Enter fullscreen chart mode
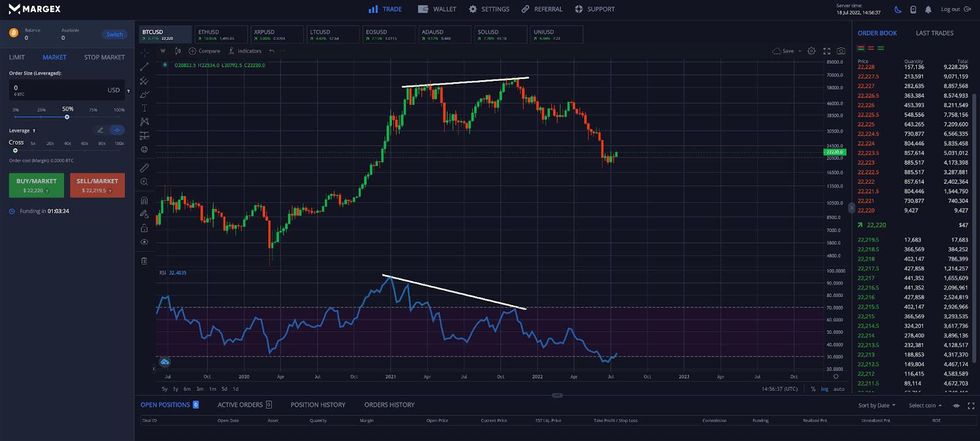The image size is (980, 441). [x=826, y=51]
